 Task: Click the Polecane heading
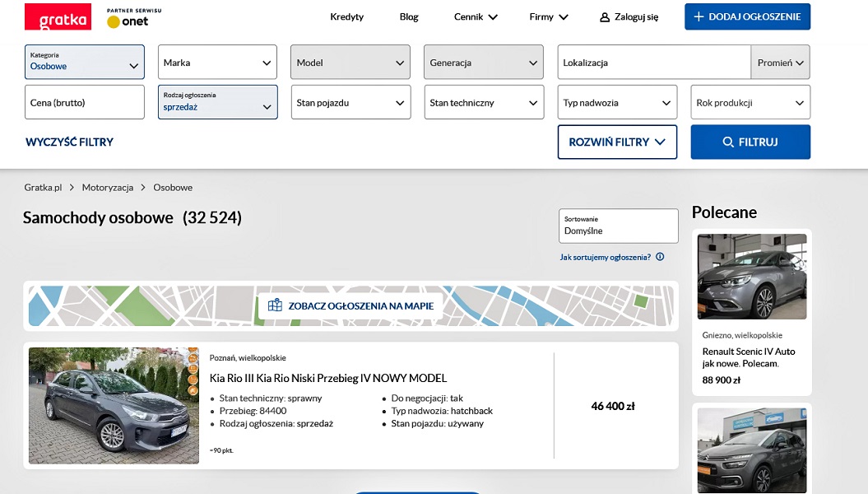tap(724, 212)
